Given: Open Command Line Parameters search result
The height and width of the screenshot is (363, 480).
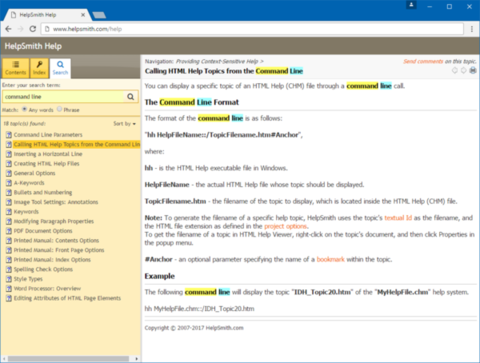Looking at the screenshot, I should coord(48,135).
